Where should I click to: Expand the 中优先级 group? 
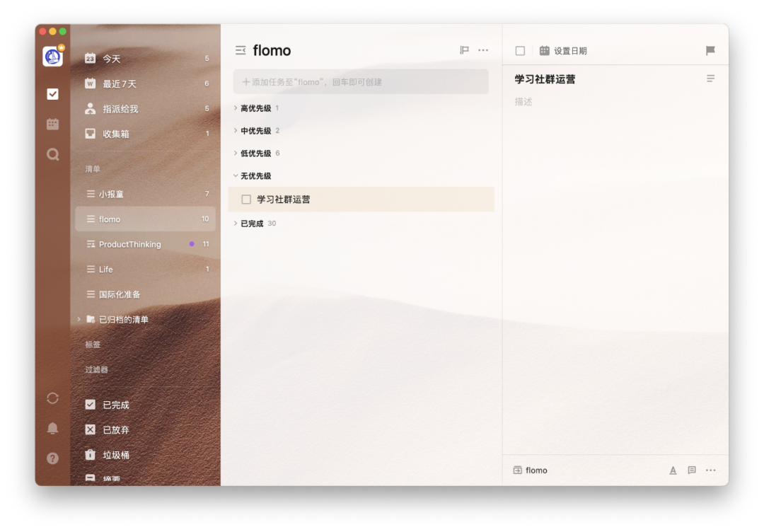click(236, 130)
